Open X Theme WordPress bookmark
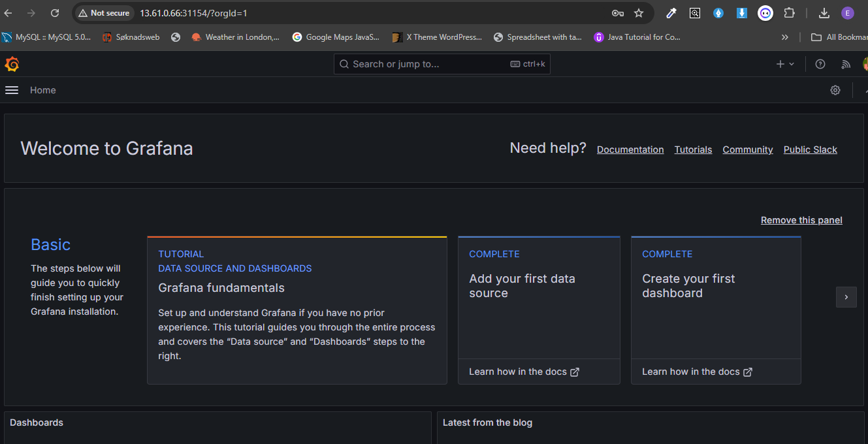This screenshot has width=868, height=444. pyautogui.click(x=437, y=37)
